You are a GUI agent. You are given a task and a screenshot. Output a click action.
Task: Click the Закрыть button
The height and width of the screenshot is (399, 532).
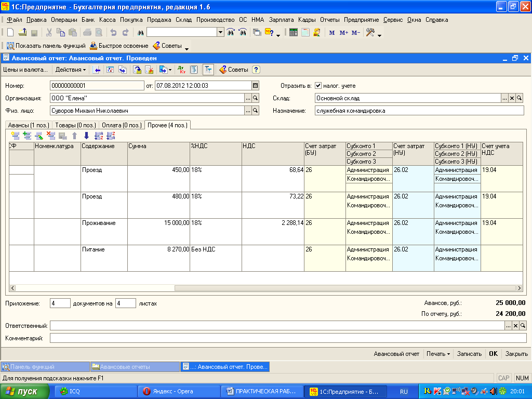point(516,353)
